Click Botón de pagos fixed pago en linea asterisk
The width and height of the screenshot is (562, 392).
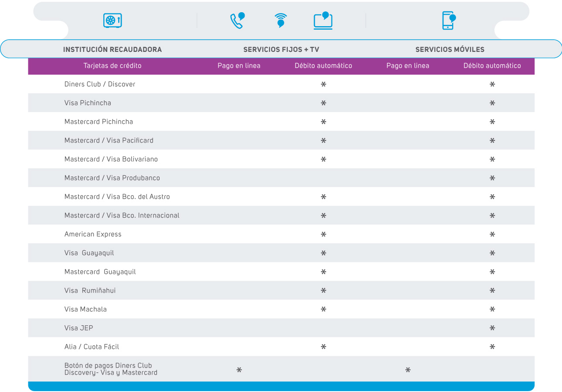[239, 370]
